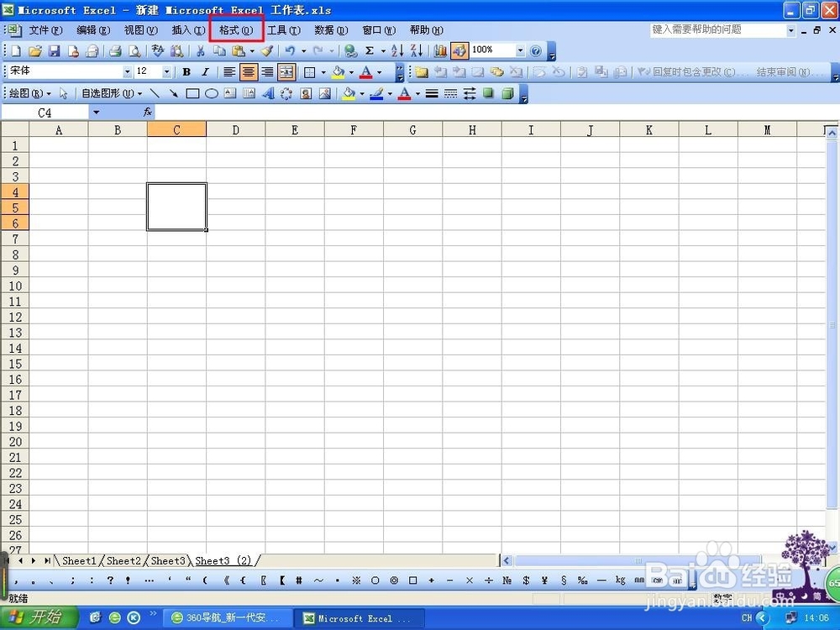Copy selection with copy icon
This screenshot has height=630, width=840.
[x=219, y=51]
